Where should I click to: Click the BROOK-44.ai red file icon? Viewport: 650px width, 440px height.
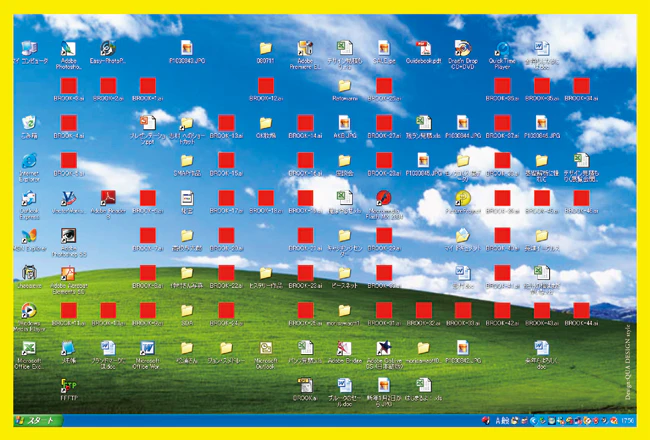[x=581, y=311]
